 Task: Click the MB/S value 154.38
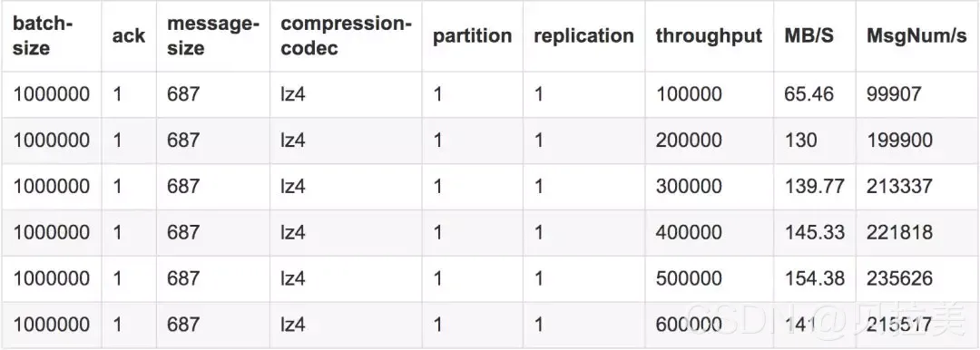(814, 278)
